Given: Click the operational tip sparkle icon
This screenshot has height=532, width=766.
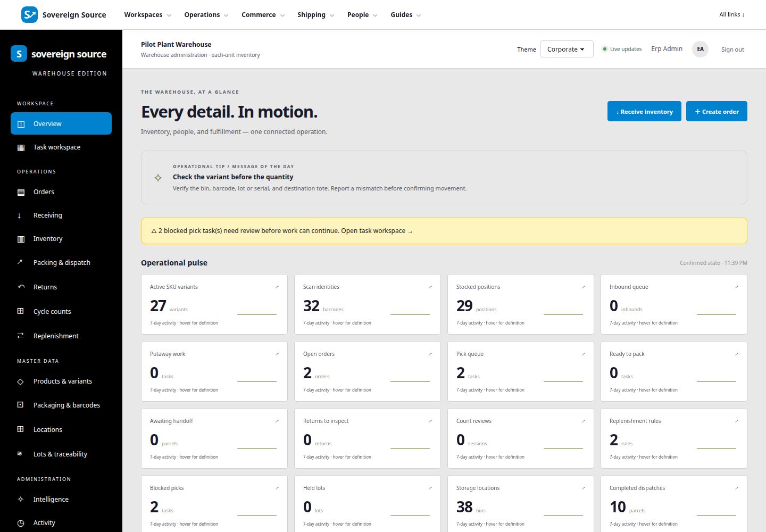Looking at the screenshot, I should tap(158, 178).
